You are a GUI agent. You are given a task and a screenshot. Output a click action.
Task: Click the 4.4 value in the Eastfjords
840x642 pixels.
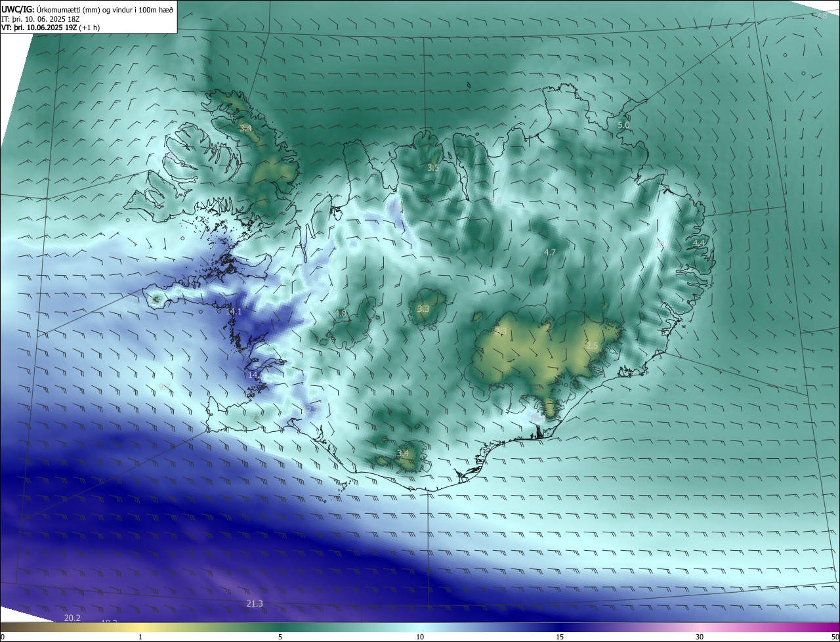(x=699, y=244)
